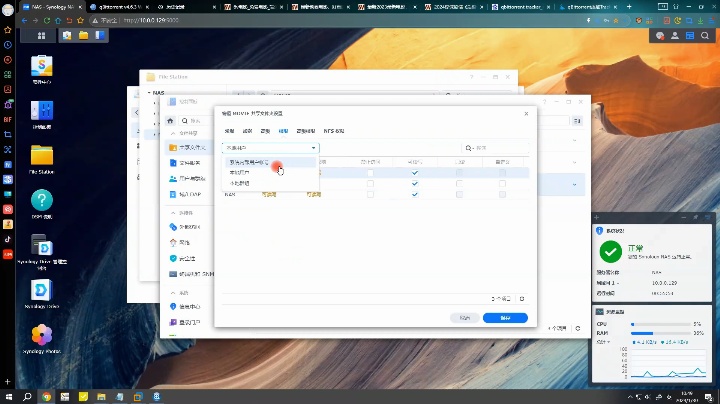Open the DSM main menu grid icon
This screenshot has height=404, width=720.
click(41, 35)
